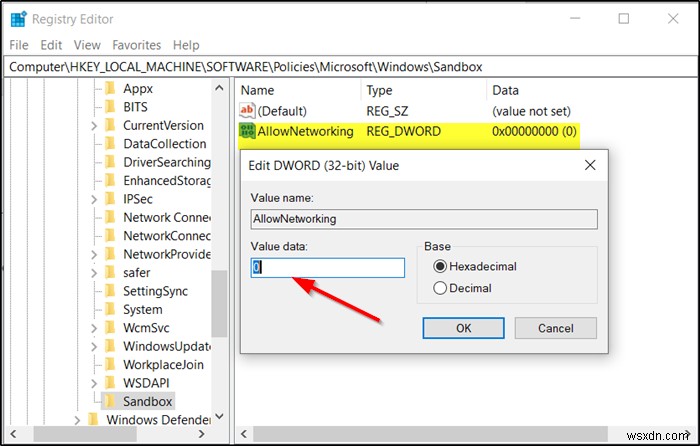Click the Value name field
700x446 pixels.
(x=424, y=219)
